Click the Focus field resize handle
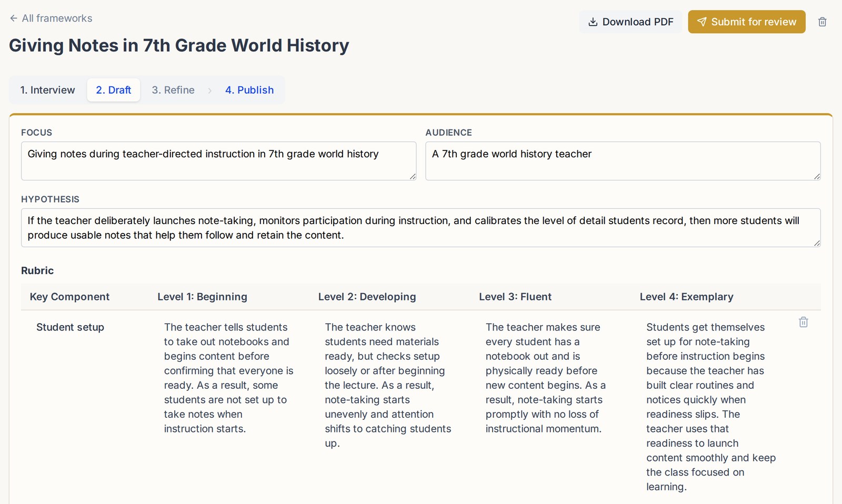Screen dimensions: 842x504 [x=413, y=177]
